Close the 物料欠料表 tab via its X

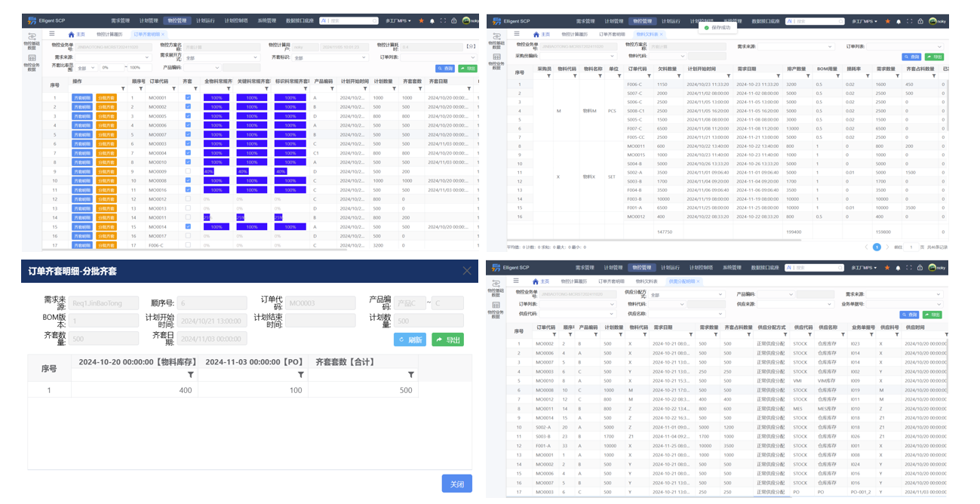coord(661,35)
